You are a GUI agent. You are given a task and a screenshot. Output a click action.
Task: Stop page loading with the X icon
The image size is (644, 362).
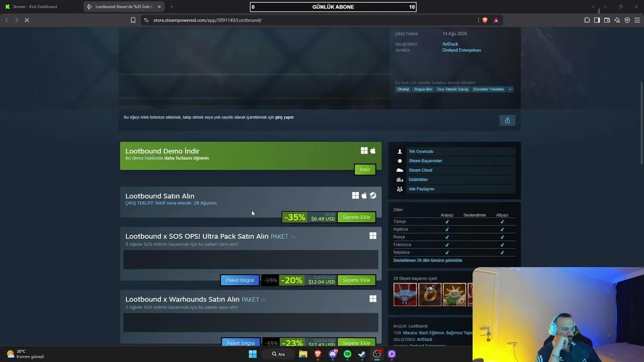(27, 20)
